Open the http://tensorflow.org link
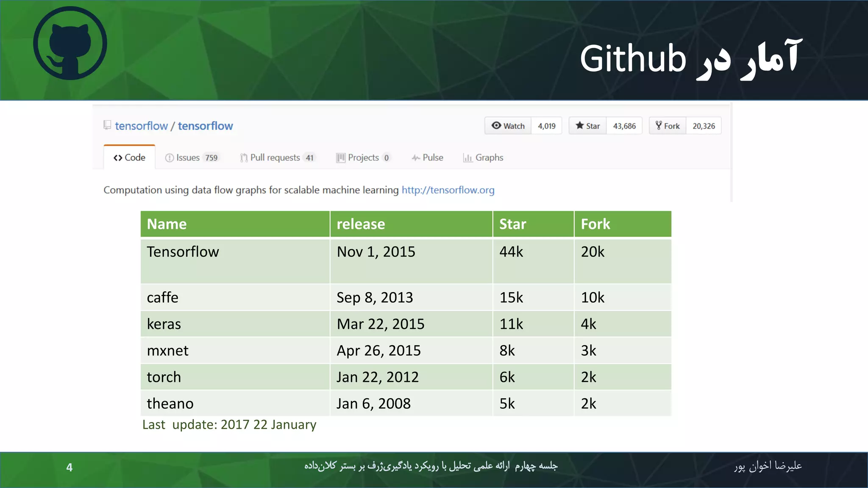The height and width of the screenshot is (488, 868). pos(448,190)
